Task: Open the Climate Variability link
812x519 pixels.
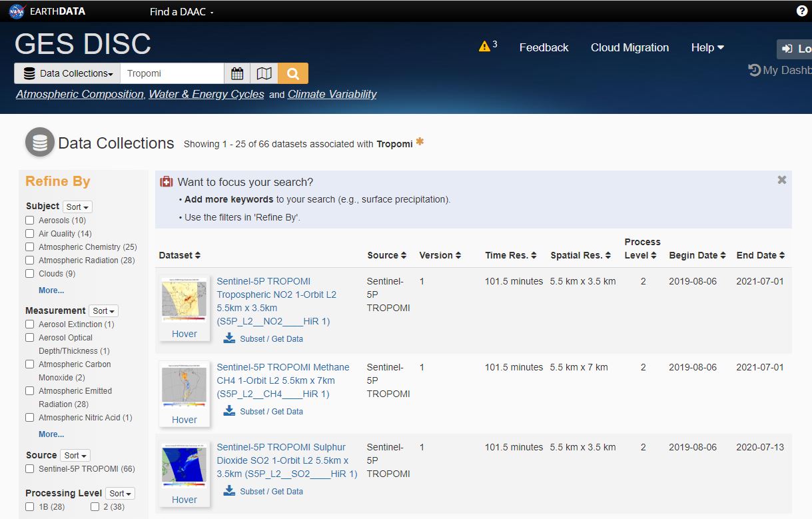Action: [332, 95]
